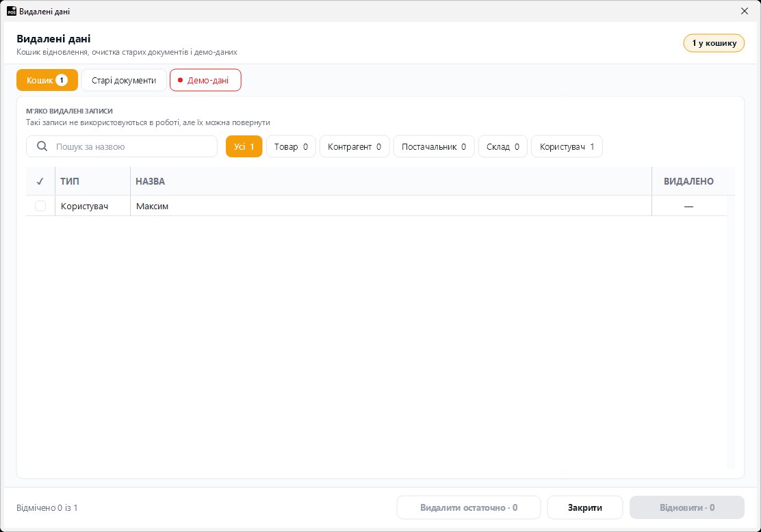Click the Відмічено 0 із 1 status text
This screenshot has width=761, height=532.
click(47, 508)
